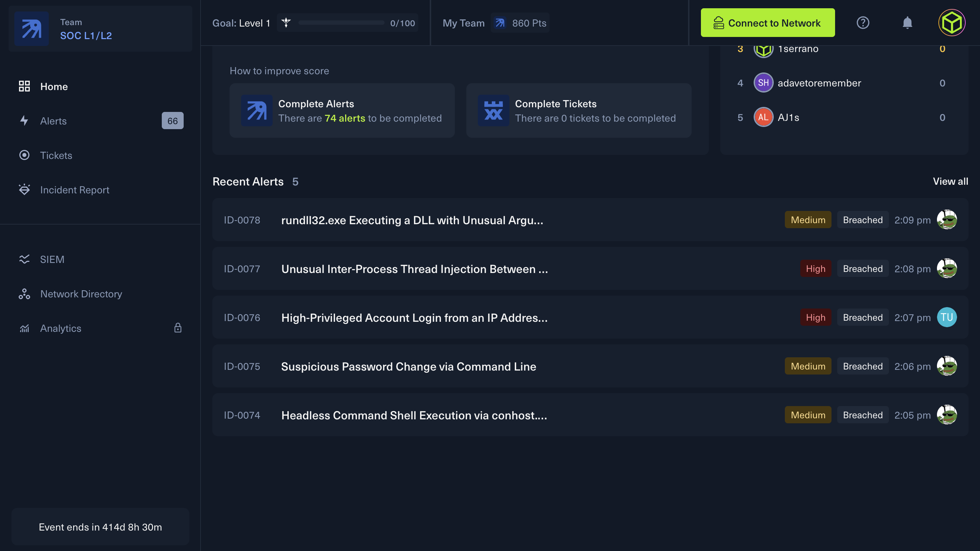Click the View all alerts link
This screenshot has height=551, width=980.
pyautogui.click(x=950, y=182)
